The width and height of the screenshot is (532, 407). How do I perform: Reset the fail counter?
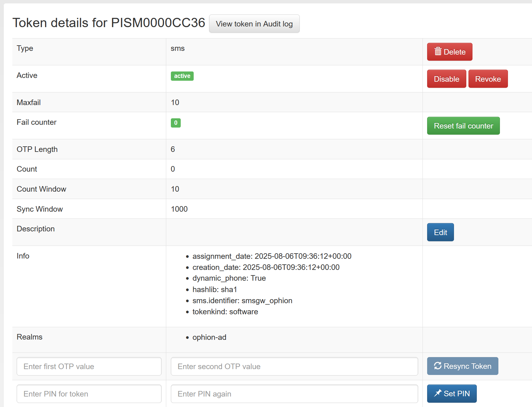(x=463, y=126)
